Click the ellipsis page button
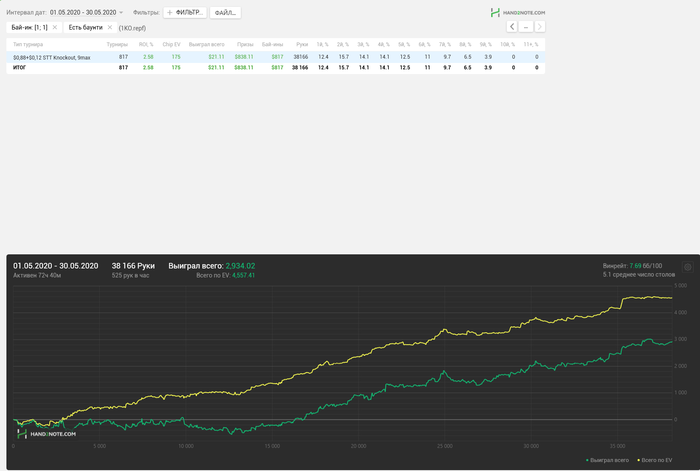Image resolution: width=700 pixels, height=471 pixels. [526, 27]
